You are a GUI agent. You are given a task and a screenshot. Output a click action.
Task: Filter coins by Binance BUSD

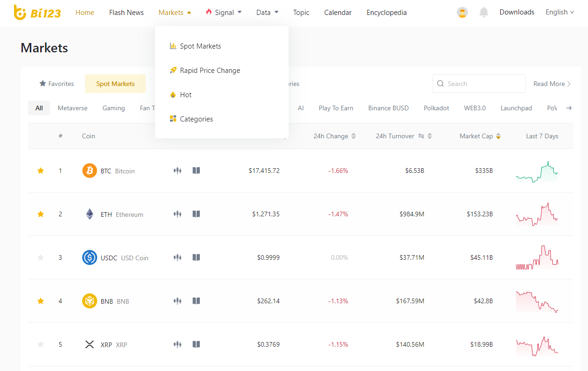388,108
